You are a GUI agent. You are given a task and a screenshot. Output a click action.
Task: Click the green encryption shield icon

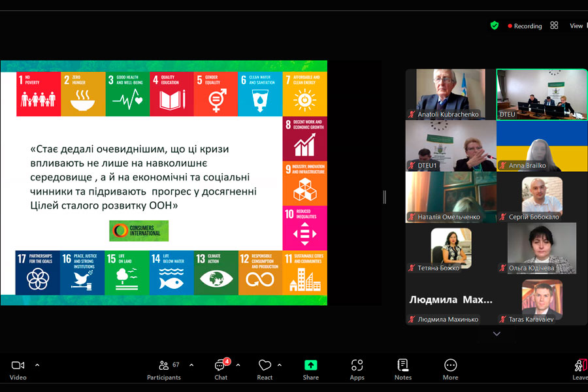(495, 25)
